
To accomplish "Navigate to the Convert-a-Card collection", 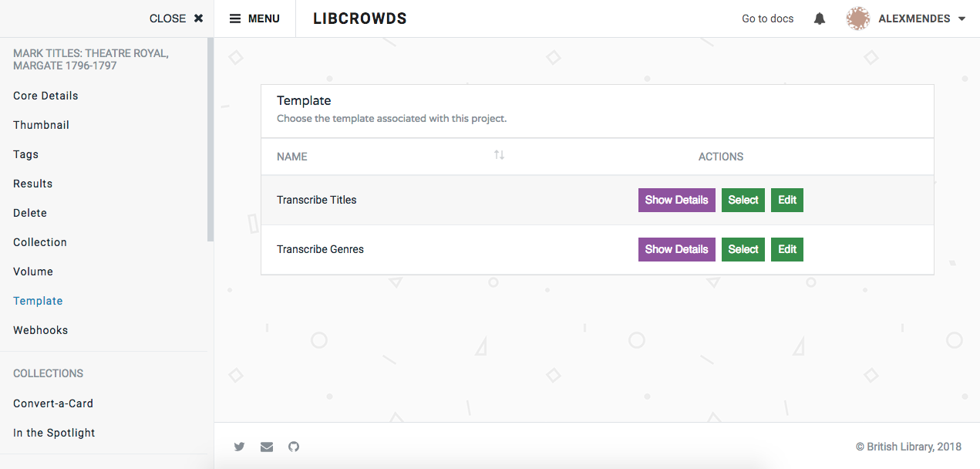I will point(52,403).
